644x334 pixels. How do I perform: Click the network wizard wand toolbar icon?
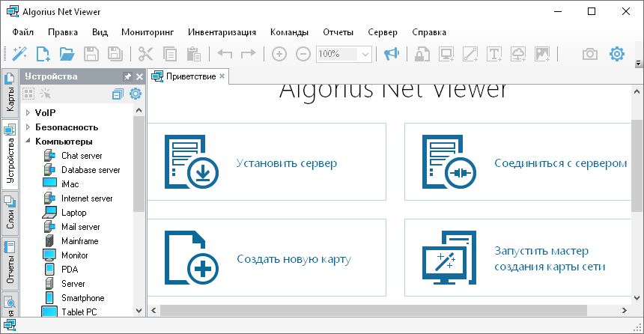tap(20, 54)
